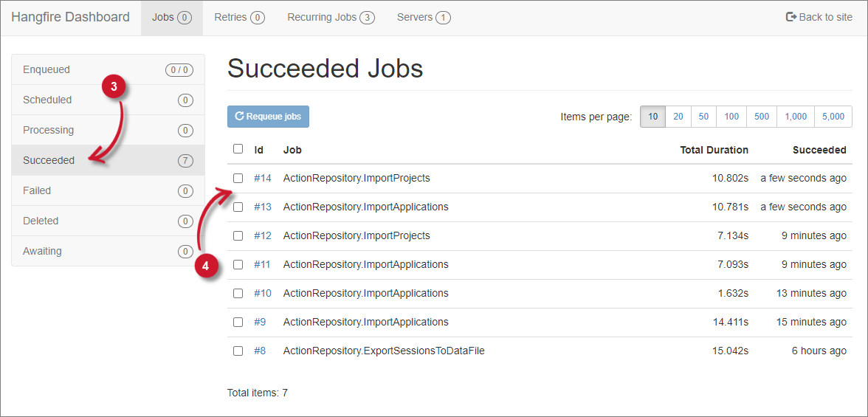Switch to the Jobs tab

171,18
